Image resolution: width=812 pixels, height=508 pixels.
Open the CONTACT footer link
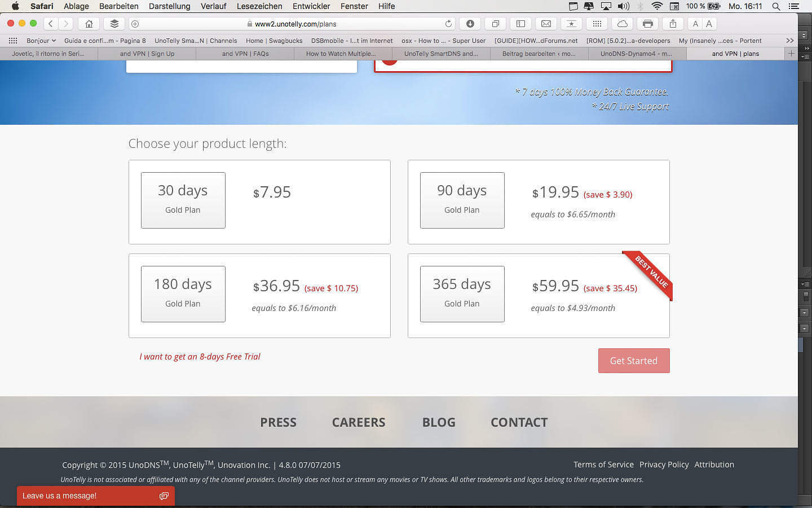click(519, 422)
